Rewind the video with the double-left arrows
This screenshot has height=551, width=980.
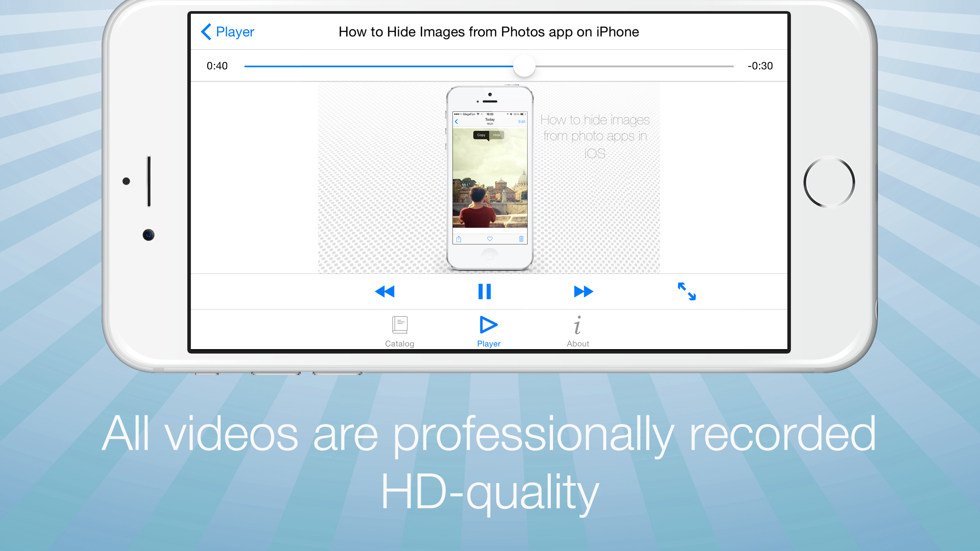[x=385, y=291]
